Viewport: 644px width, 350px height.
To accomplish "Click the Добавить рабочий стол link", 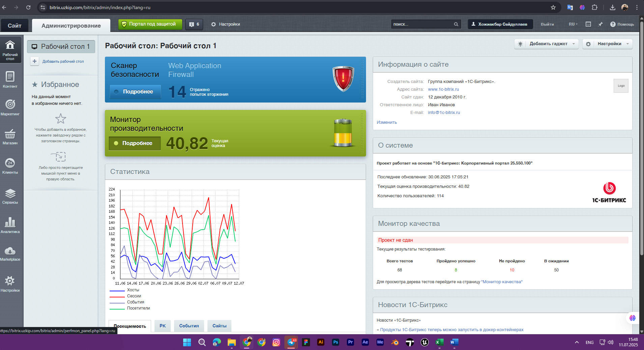I will (63, 61).
